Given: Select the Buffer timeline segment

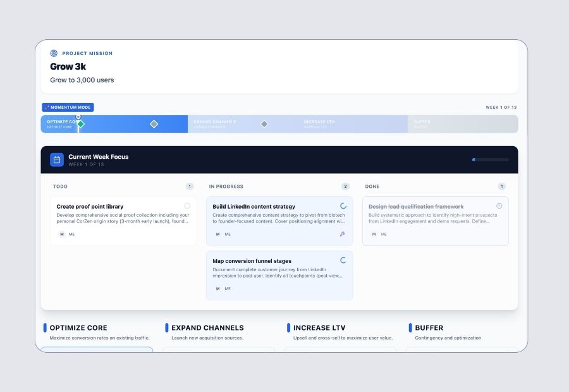Looking at the screenshot, I should (x=463, y=124).
